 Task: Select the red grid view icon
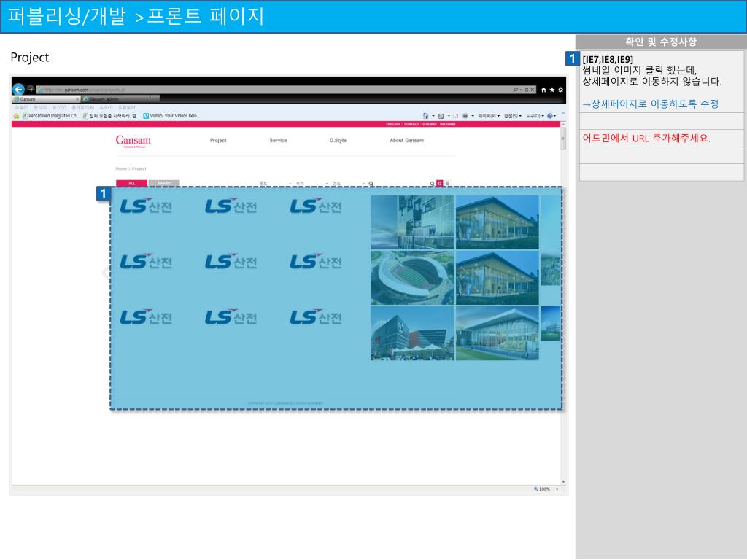(440, 183)
